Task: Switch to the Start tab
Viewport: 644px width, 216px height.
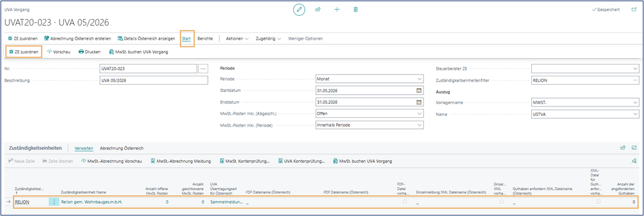Action: coord(187,38)
